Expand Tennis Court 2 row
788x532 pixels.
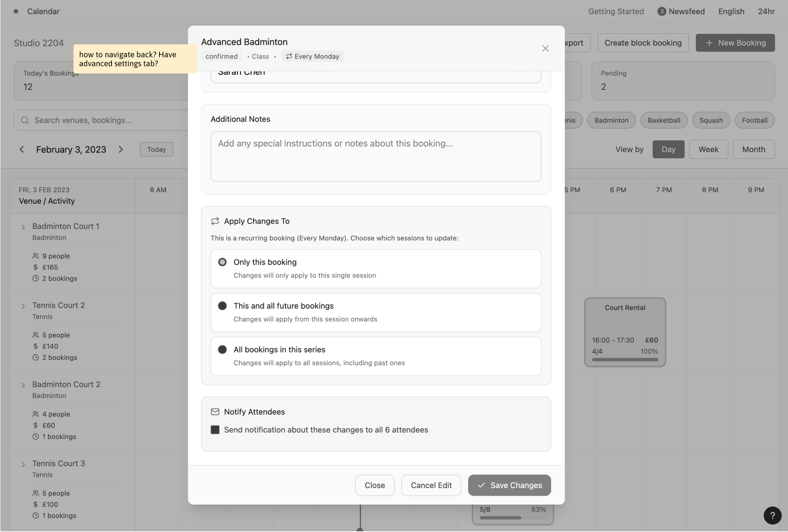click(23, 306)
